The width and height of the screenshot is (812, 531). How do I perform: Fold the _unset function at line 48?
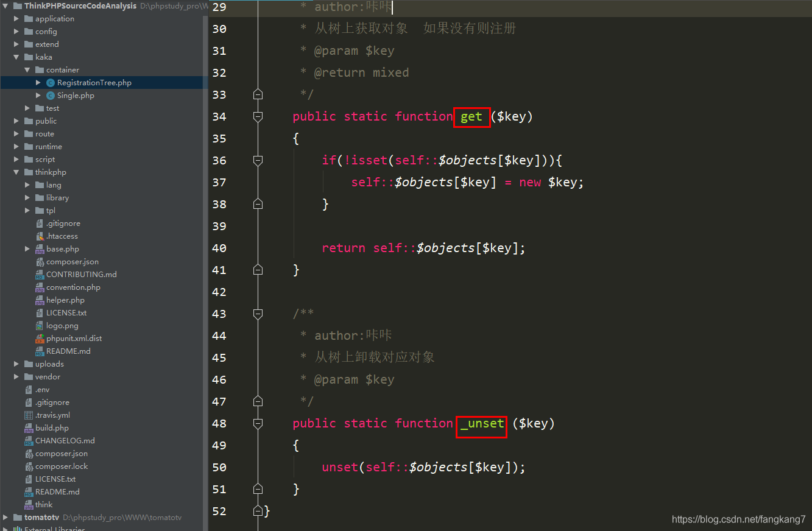258,423
